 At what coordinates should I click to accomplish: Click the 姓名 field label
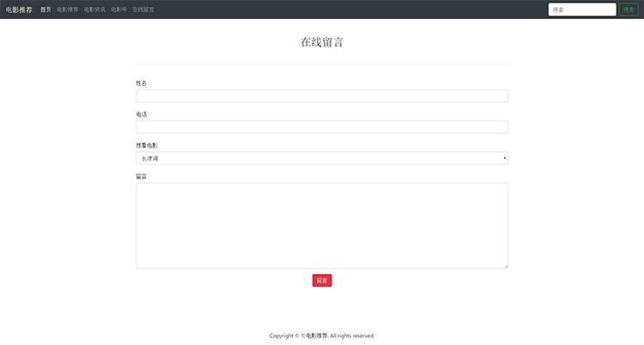142,83
